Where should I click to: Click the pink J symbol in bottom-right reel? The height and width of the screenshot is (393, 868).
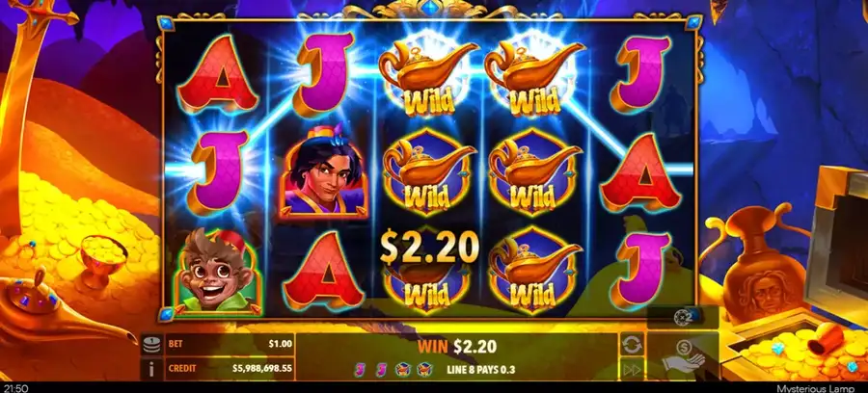click(x=641, y=270)
